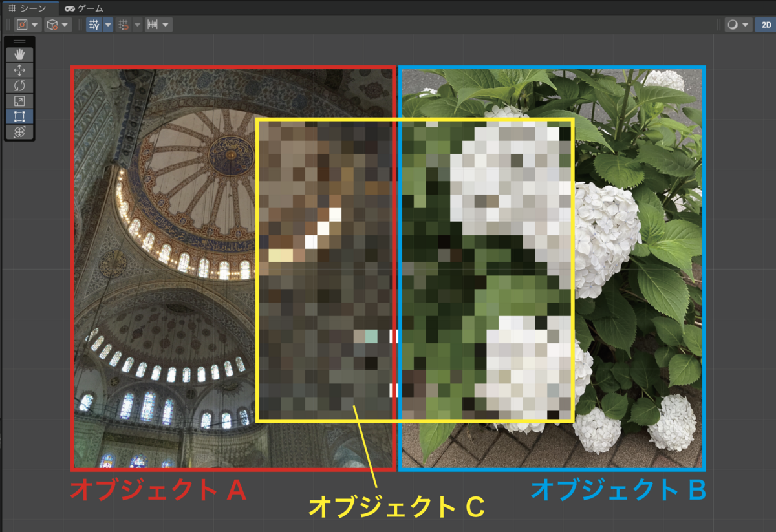The width and height of the screenshot is (776, 532).
Task: Select the combined Transform tool
Action: coord(20,131)
